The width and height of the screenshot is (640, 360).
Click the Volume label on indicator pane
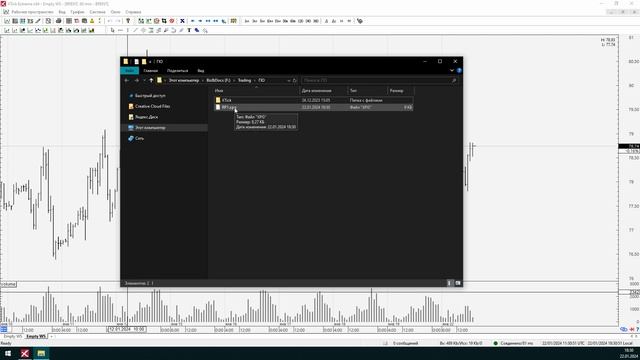8,284
